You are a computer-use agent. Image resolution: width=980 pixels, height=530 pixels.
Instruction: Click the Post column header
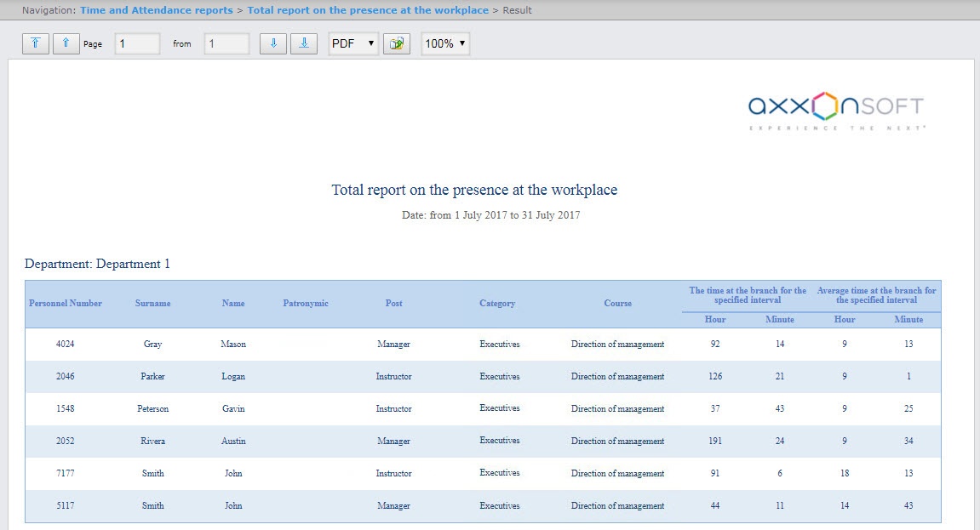pyautogui.click(x=393, y=304)
